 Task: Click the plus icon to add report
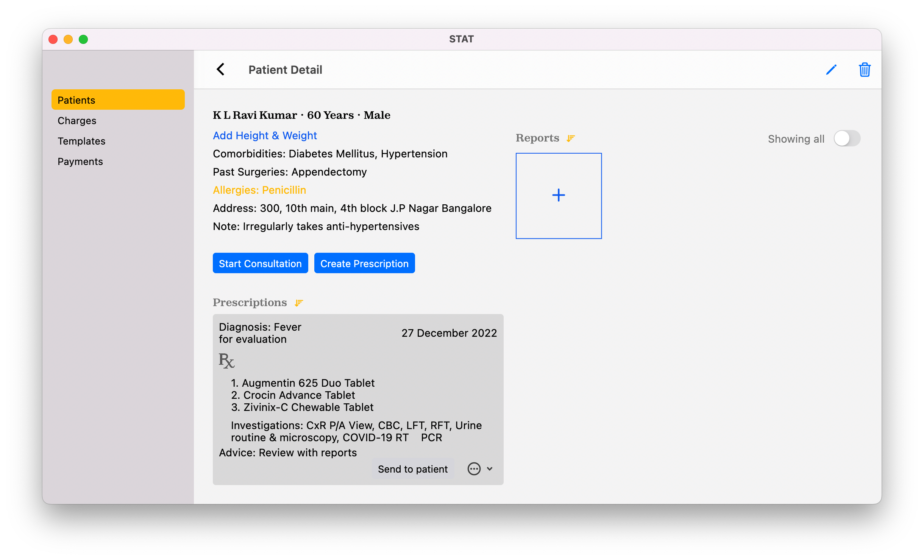[x=559, y=196]
